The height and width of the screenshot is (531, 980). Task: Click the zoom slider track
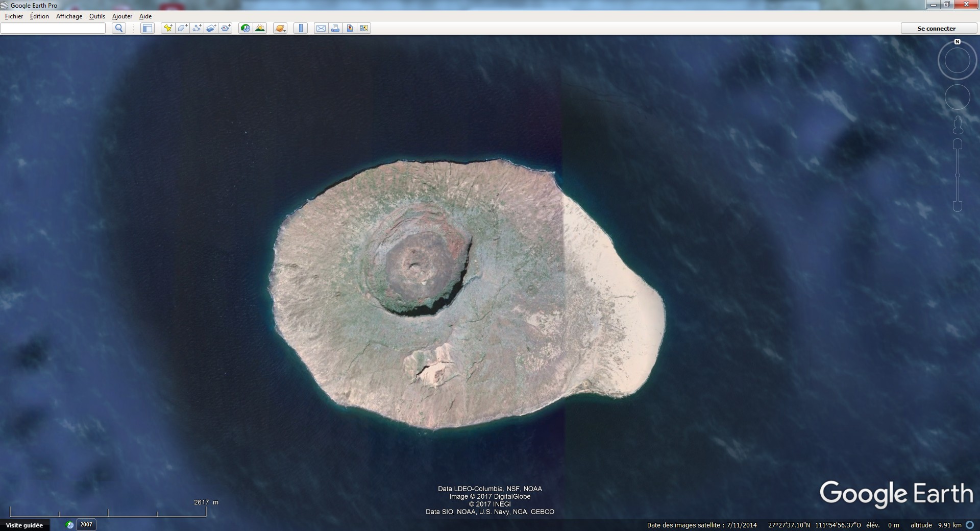tap(958, 175)
